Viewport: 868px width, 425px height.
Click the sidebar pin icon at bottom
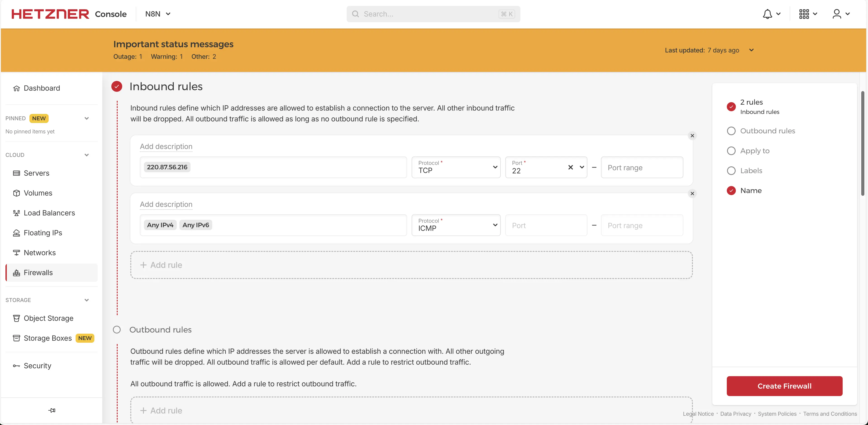pos(52,410)
